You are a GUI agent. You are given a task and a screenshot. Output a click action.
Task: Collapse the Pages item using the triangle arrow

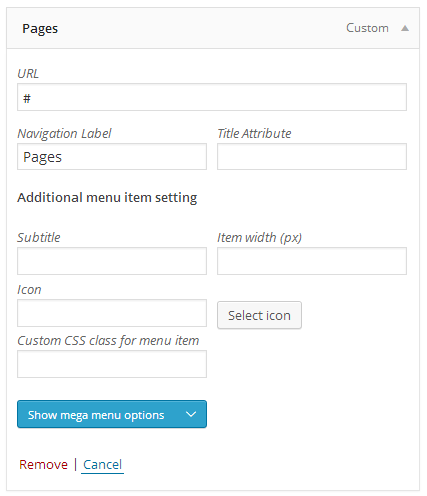click(x=405, y=28)
